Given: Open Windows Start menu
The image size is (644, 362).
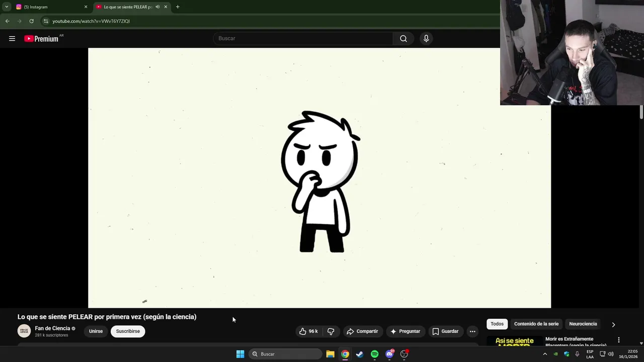Looking at the screenshot, I should tap(240, 354).
